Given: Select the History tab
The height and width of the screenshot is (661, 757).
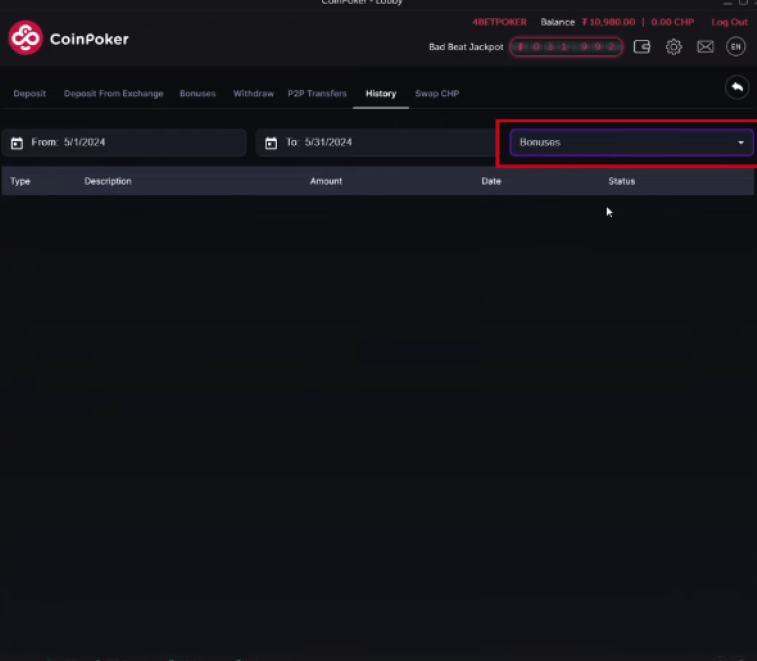Looking at the screenshot, I should click(381, 94).
